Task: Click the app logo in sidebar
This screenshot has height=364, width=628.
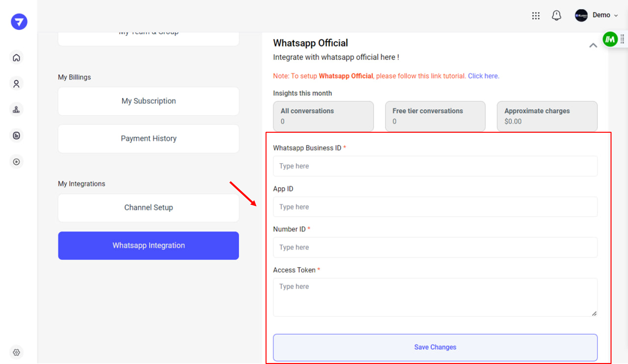Action: 19,22
